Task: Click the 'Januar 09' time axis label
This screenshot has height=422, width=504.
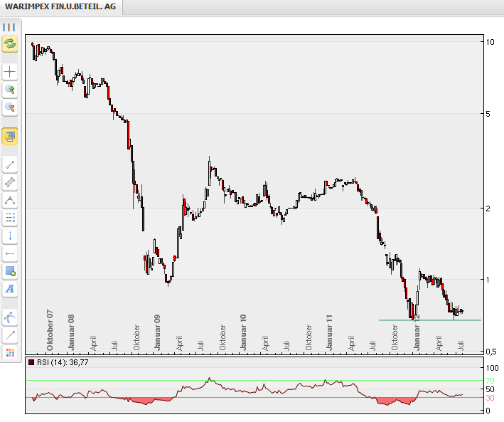Action: [157, 333]
